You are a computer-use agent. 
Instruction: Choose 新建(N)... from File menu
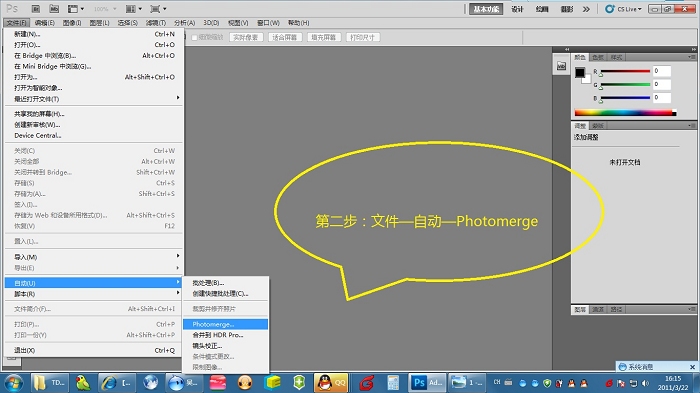[x=94, y=34]
